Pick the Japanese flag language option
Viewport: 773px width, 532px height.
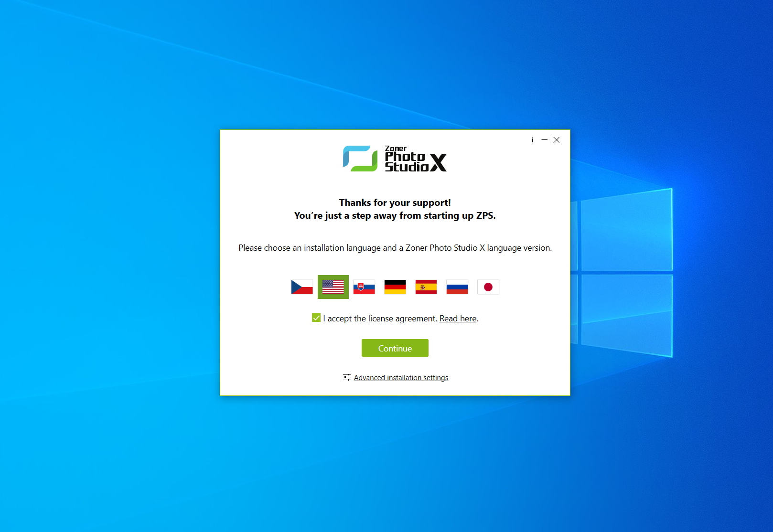tap(488, 287)
